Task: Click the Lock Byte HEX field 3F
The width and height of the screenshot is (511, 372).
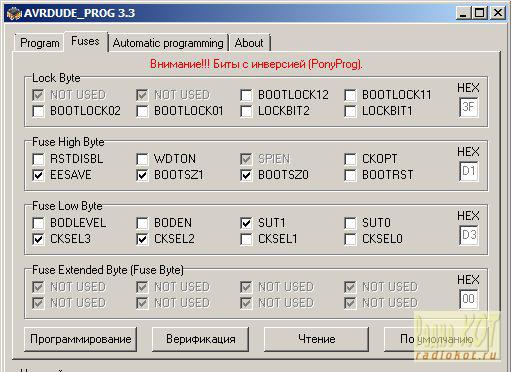Action: pos(469,107)
